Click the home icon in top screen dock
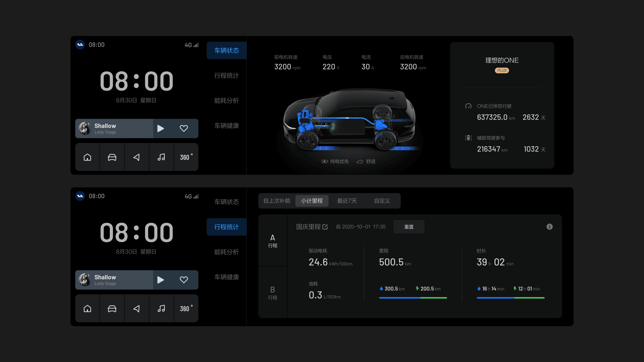Viewport: 644px width, 362px height. pyautogui.click(x=87, y=157)
